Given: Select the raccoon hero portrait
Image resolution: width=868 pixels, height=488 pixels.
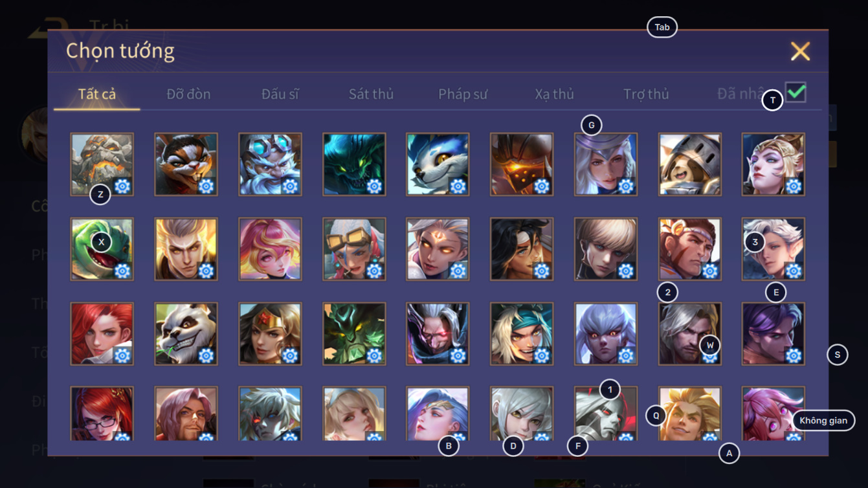Looking at the screenshot, I should click(186, 164).
